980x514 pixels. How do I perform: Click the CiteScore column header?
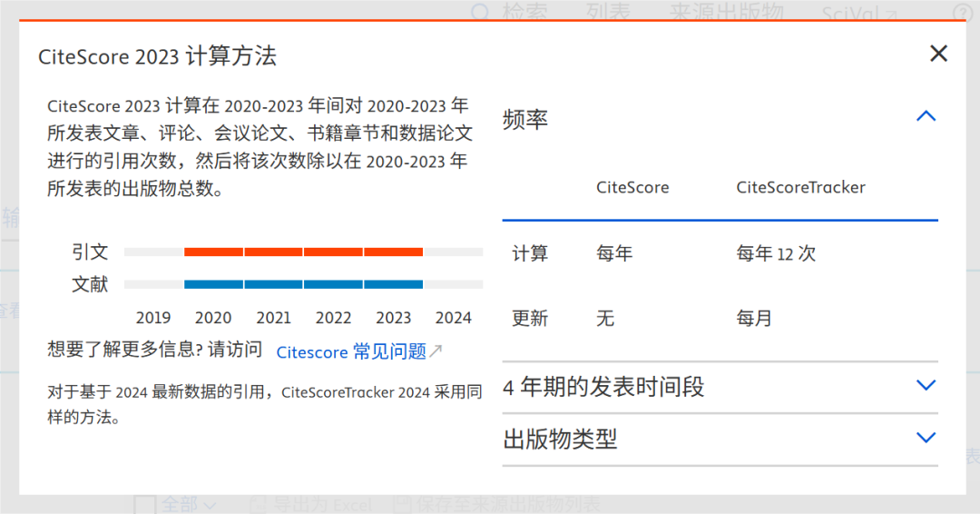click(x=632, y=188)
